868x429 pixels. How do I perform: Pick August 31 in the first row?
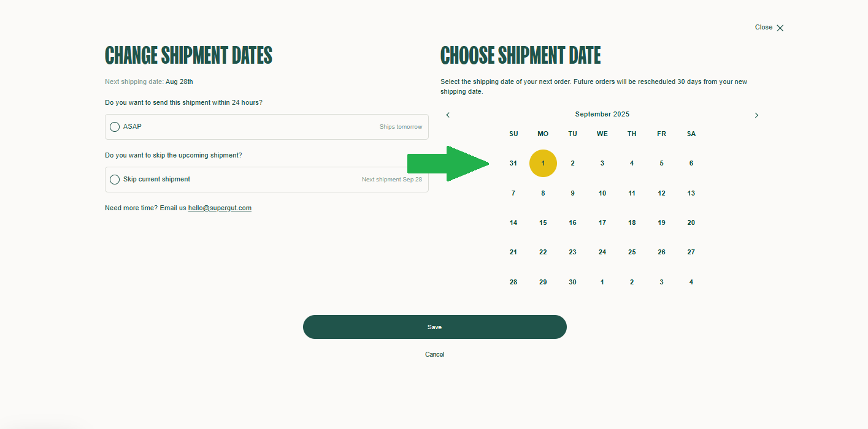point(513,164)
